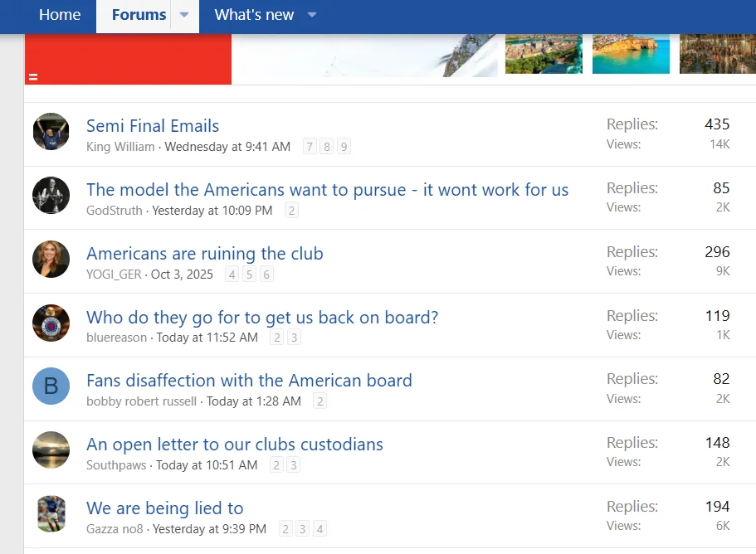The height and width of the screenshot is (554, 756).
Task: Click the menu icon on the red banner
Action: [x=32, y=76]
